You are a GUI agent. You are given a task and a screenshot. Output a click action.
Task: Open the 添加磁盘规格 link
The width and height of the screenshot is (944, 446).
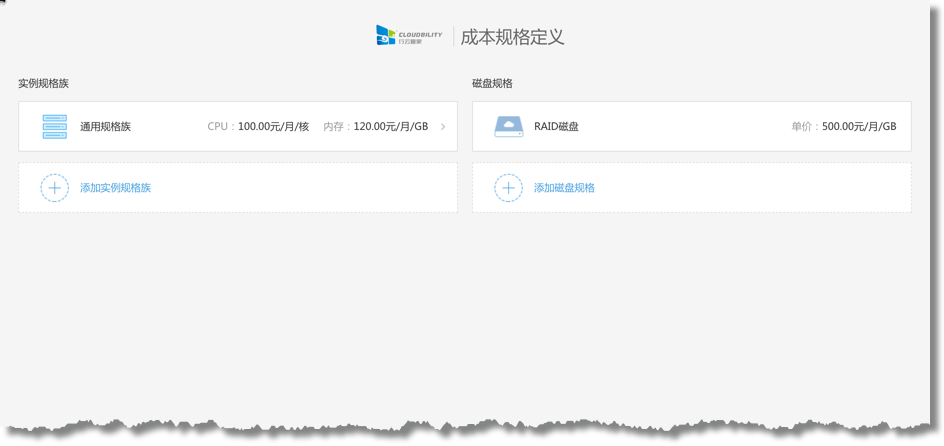(564, 188)
